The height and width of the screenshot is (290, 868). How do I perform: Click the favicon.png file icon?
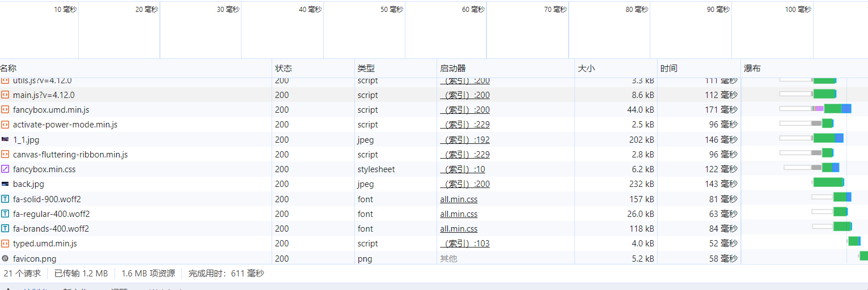click(5, 258)
